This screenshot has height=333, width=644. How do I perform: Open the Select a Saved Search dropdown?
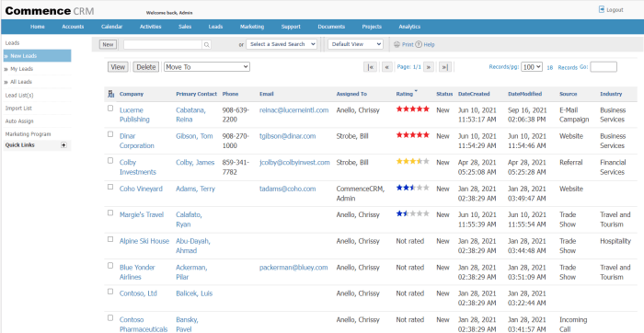coord(282,44)
